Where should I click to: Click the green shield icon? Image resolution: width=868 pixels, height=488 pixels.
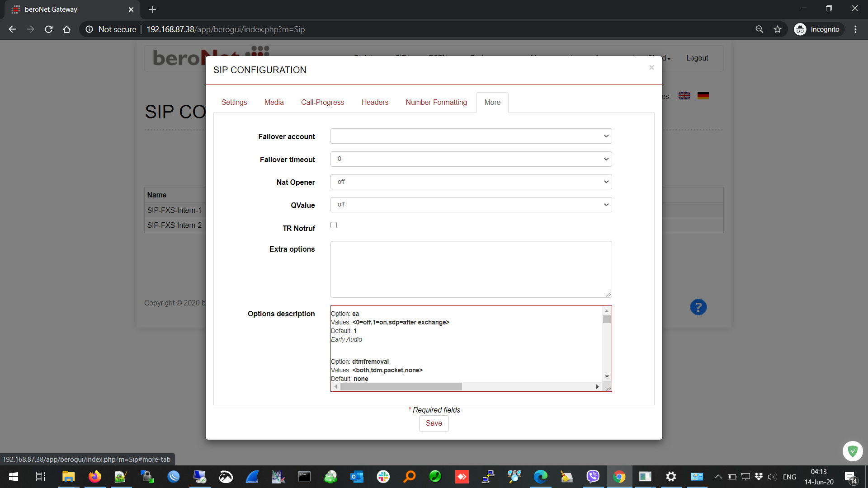click(x=853, y=451)
